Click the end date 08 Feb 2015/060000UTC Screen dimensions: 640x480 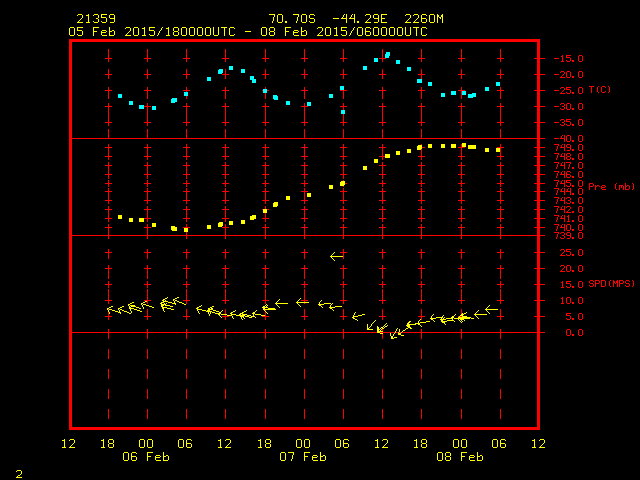pos(344,32)
